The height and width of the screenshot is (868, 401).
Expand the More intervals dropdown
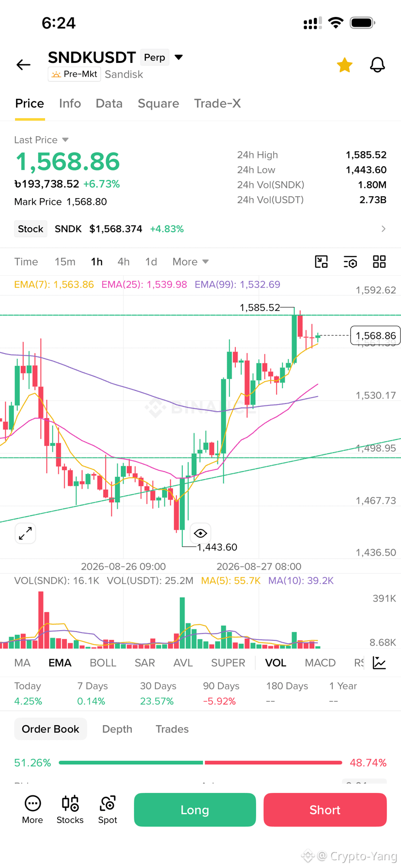[190, 262]
